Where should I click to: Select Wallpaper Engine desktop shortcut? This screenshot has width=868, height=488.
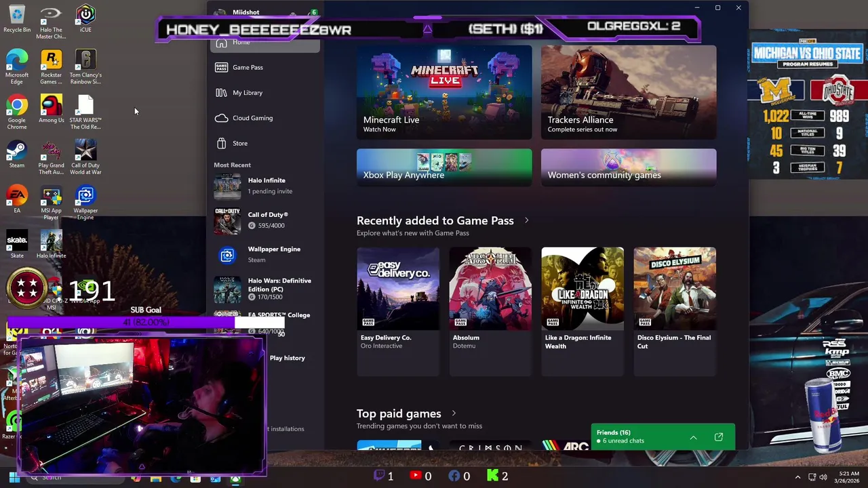tap(85, 203)
